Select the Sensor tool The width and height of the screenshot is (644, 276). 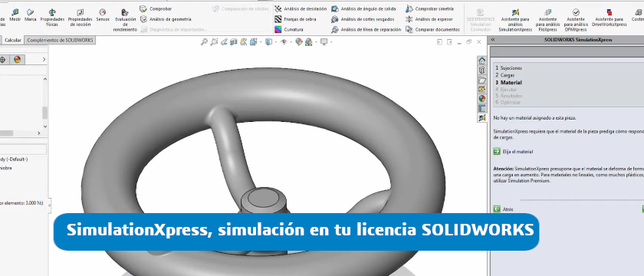coord(103,15)
